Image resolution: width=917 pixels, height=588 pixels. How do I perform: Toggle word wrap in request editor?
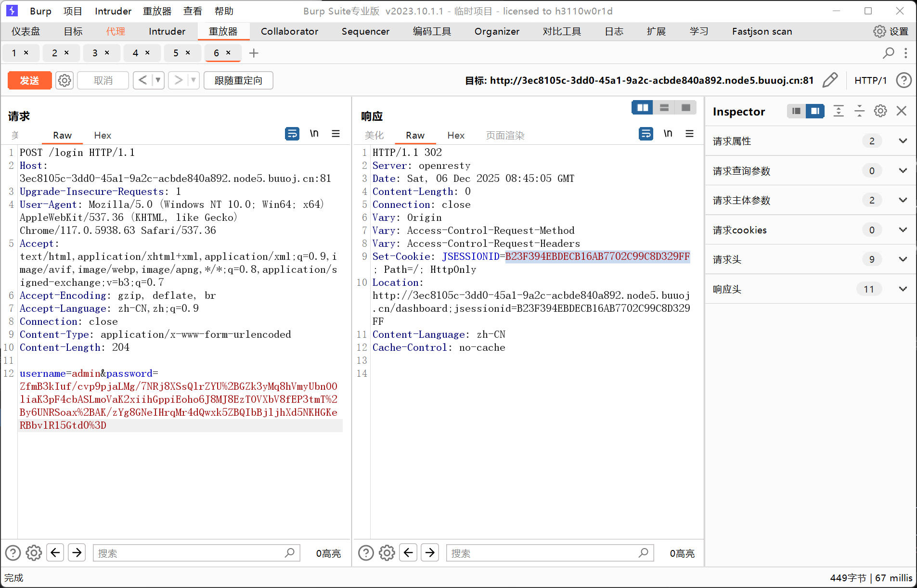tap(292, 134)
